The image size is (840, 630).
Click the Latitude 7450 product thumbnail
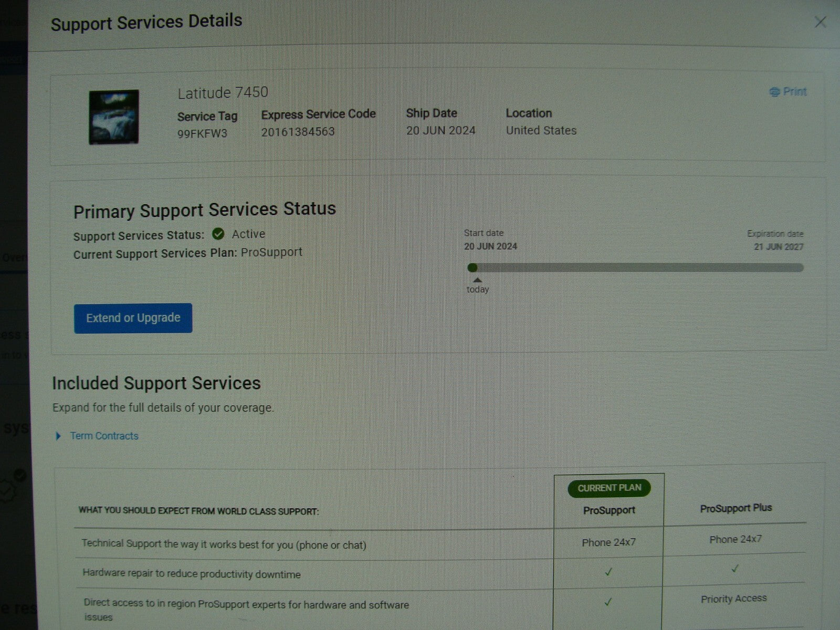(x=114, y=117)
